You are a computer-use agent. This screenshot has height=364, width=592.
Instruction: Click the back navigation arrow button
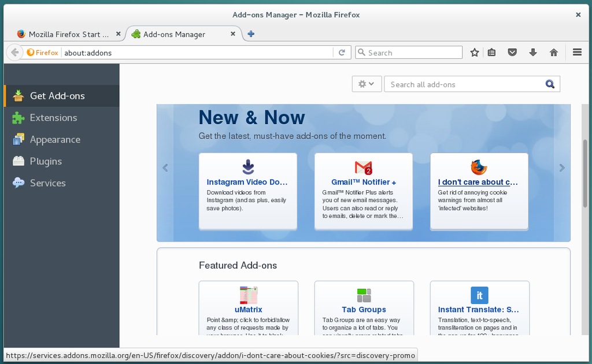click(x=14, y=53)
